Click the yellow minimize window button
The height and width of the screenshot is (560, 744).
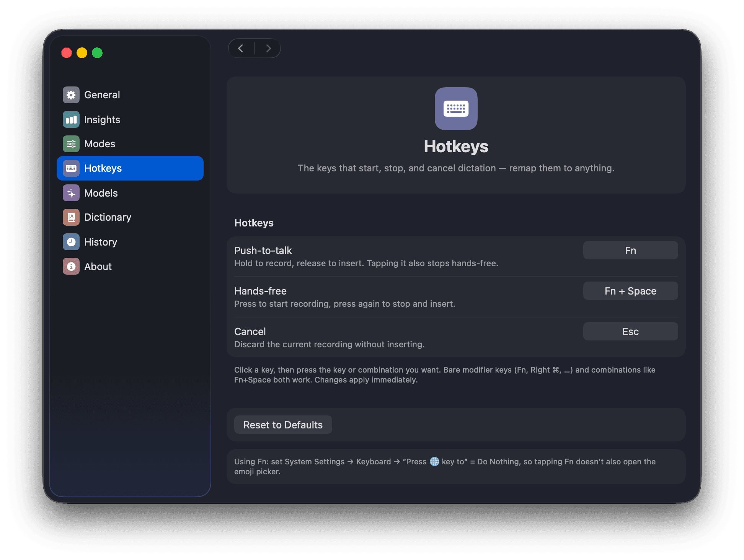pos(82,53)
